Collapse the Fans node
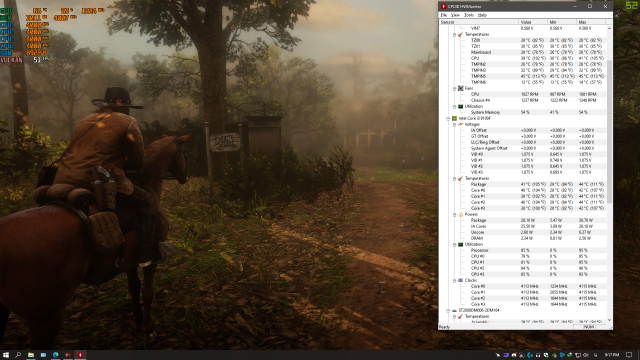640x360 pixels. click(x=454, y=89)
